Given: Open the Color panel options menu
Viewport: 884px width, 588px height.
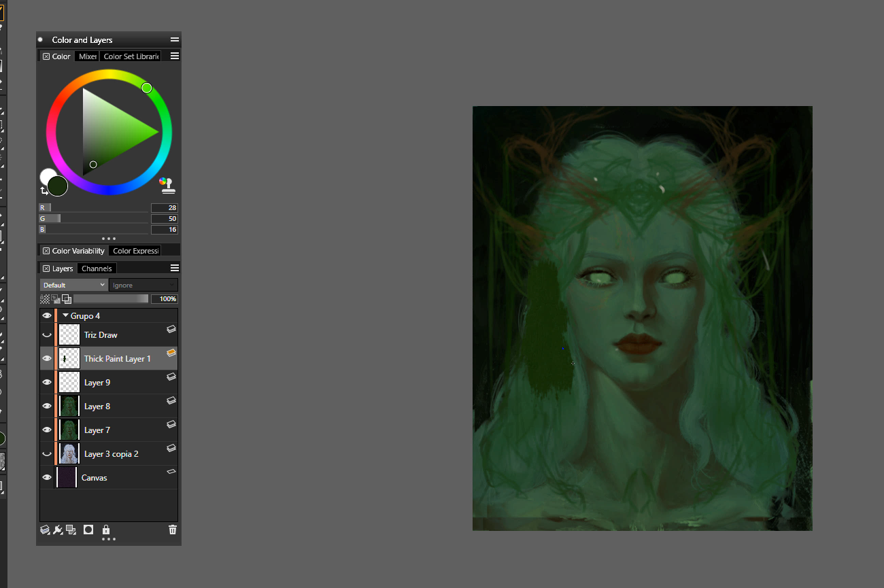Looking at the screenshot, I should tap(175, 56).
